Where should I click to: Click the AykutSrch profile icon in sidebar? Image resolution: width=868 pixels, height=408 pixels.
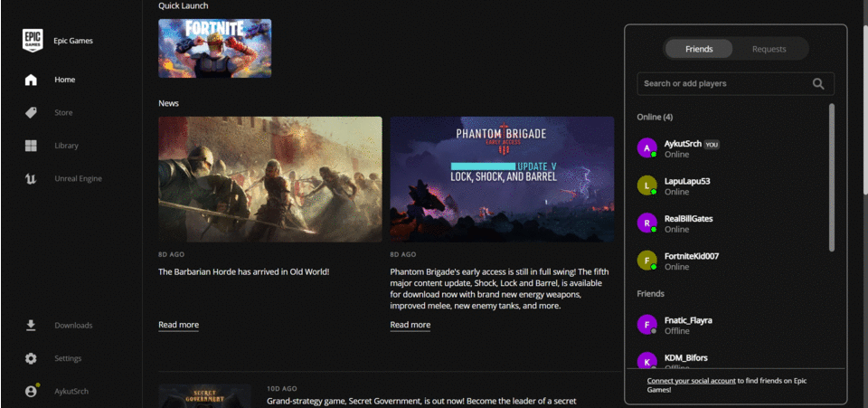[x=31, y=391]
